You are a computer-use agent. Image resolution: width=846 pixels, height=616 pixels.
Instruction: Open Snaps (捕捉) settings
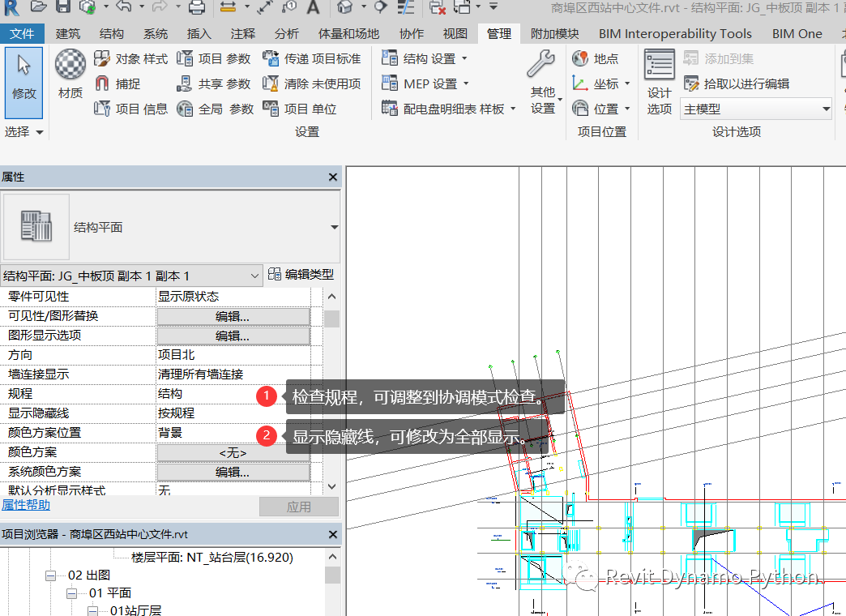point(117,83)
